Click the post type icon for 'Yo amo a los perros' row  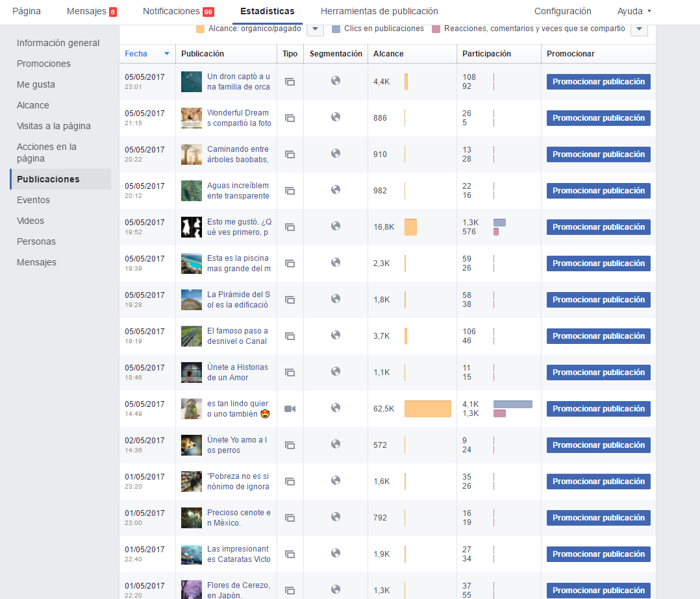pyautogui.click(x=290, y=445)
